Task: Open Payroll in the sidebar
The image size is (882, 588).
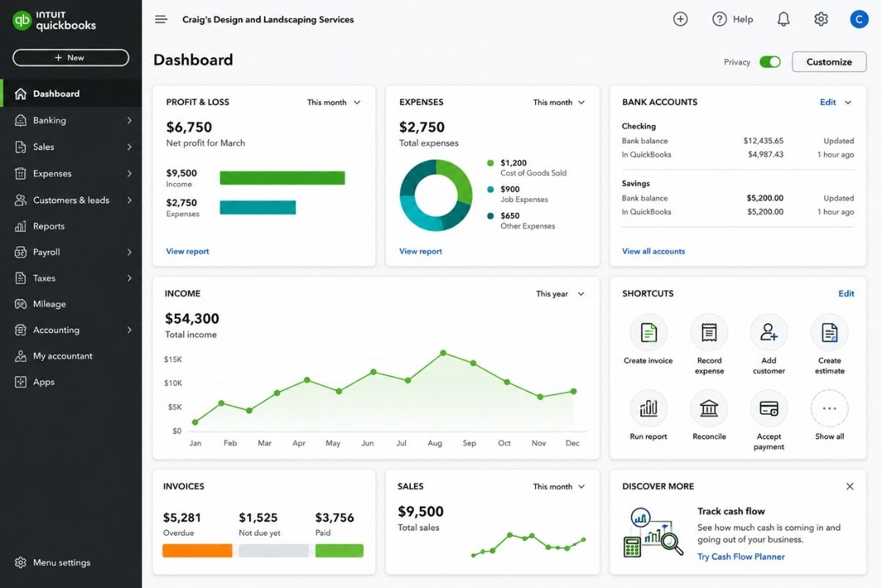Action: pos(71,252)
